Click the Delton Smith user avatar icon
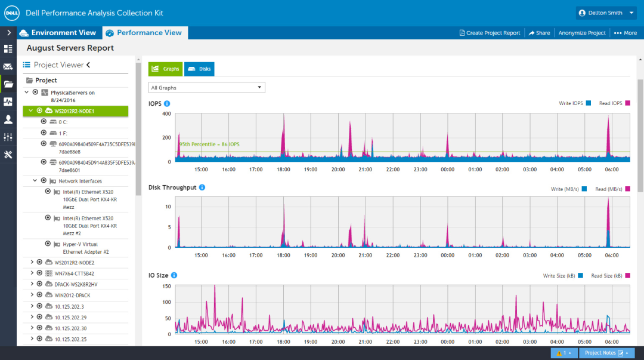The height and width of the screenshot is (360, 644). pyautogui.click(x=582, y=13)
